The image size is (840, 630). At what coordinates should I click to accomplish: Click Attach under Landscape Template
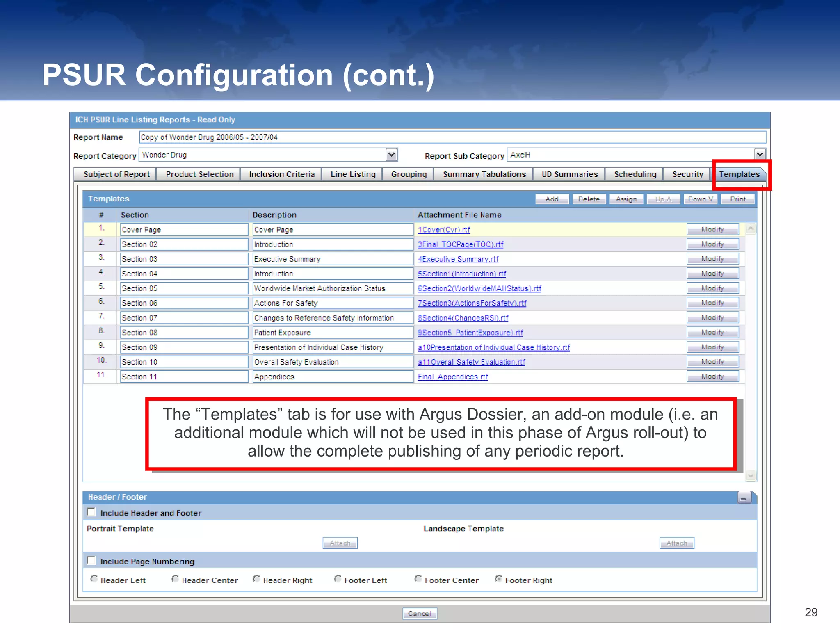click(x=677, y=543)
